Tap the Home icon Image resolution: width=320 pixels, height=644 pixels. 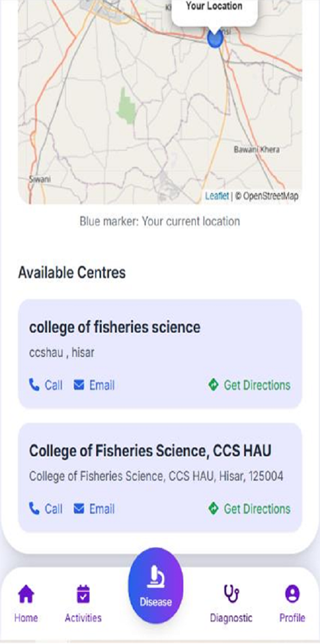click(x=25, y=594)
